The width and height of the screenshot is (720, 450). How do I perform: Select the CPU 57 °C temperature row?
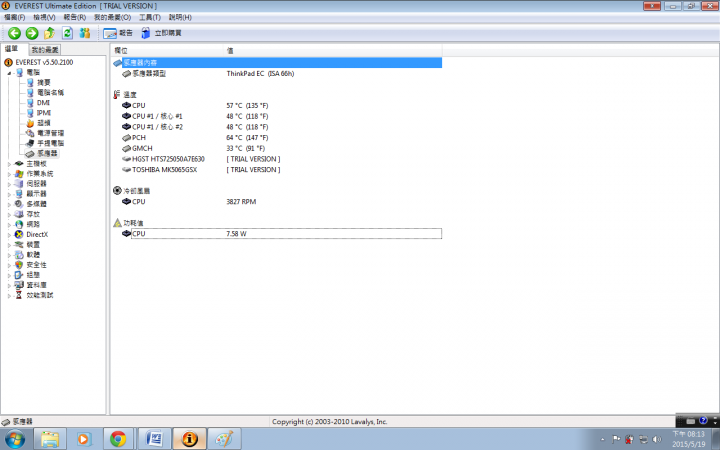(277, 106)
